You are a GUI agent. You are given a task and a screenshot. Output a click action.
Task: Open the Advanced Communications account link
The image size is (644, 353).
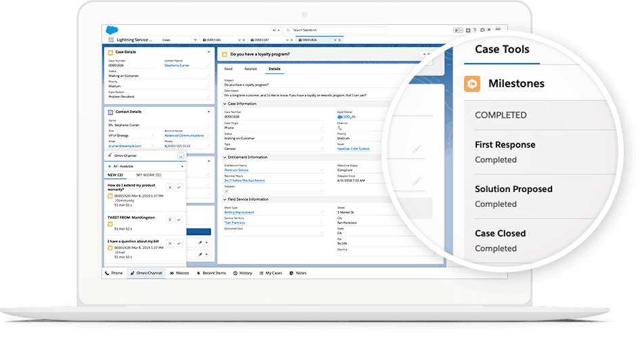[184, 135]
